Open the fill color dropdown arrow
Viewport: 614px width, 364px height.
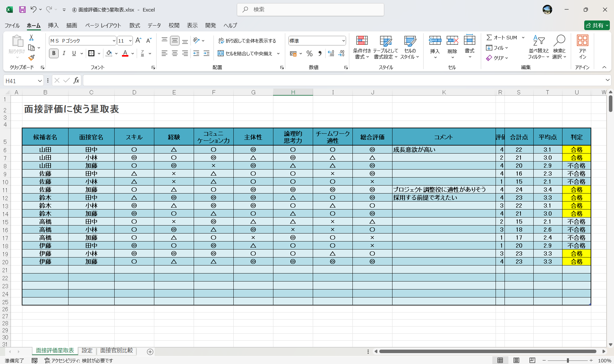[x=116, y=53]
